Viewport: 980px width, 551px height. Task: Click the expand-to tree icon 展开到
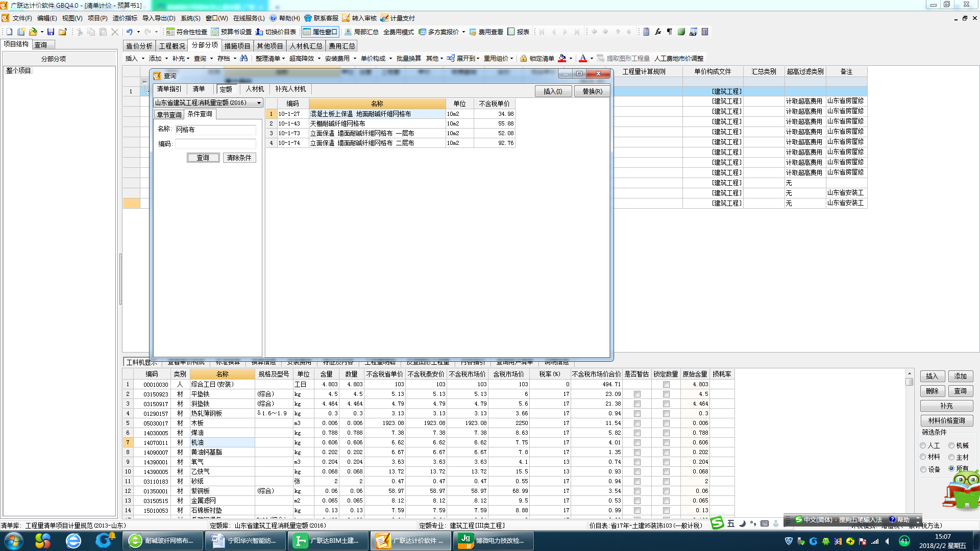[x=451, y=58]
